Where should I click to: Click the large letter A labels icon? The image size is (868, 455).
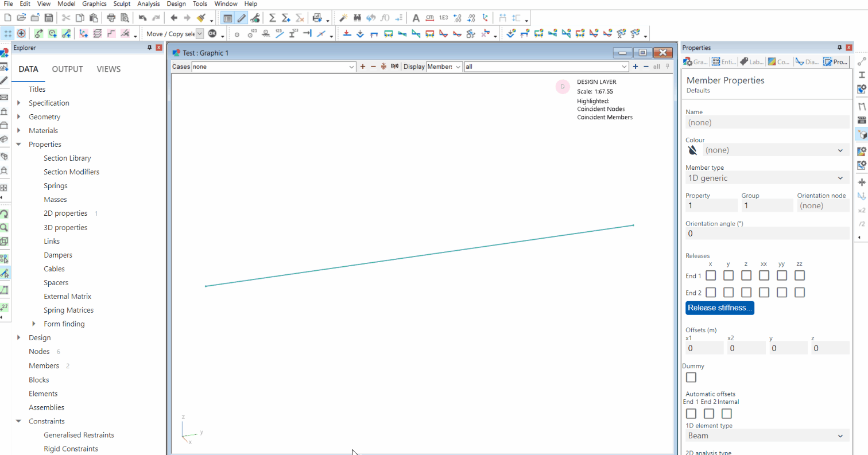pyautogui.click(x=416, y=18)
